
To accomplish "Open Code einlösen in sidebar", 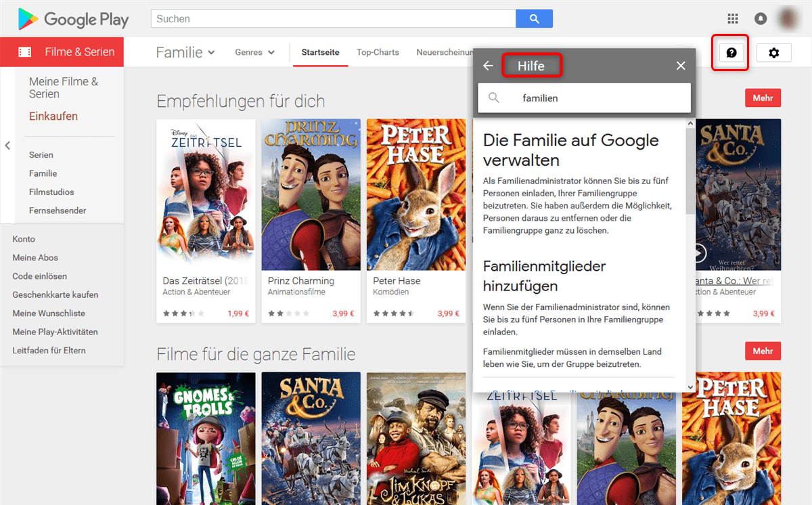I will click(x=39, y=276).
